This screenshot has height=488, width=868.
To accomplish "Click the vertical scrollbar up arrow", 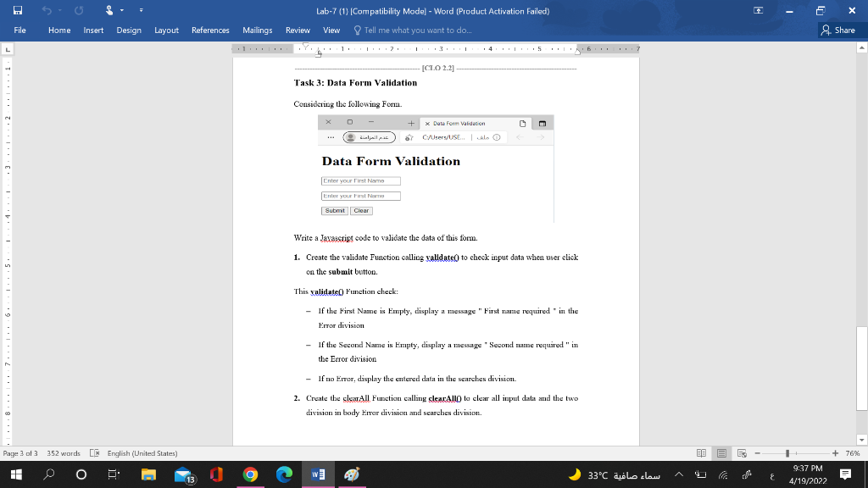I will [x=861, y=48].
